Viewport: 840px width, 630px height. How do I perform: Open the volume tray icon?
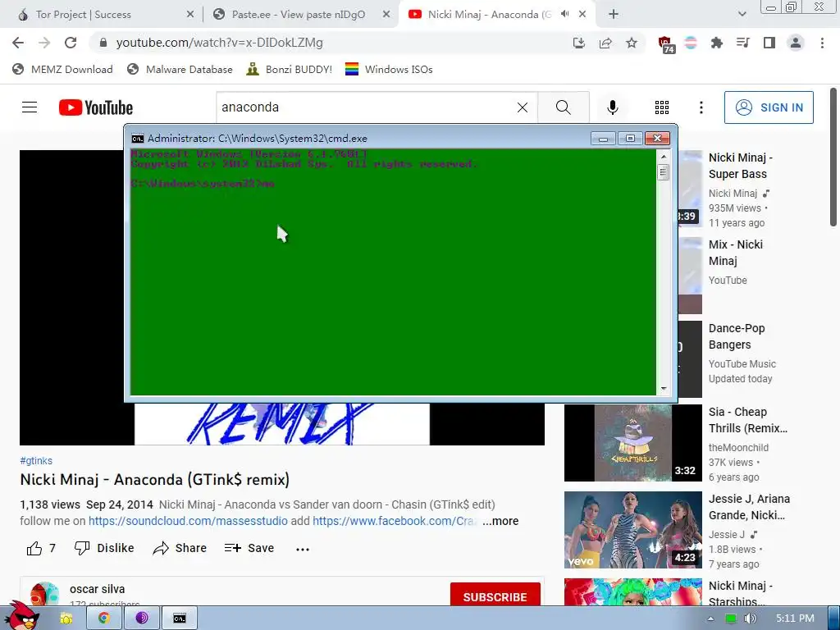click(x=750, y=619)
